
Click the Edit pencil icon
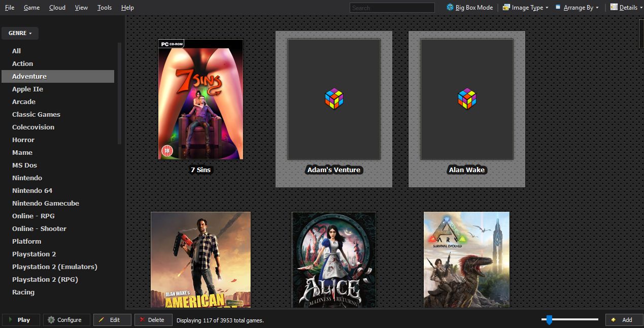[101, 320]
